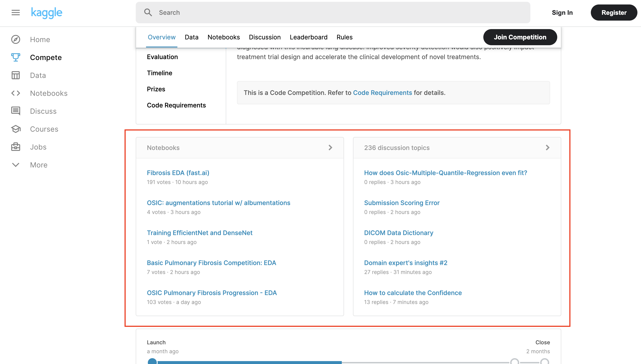Switch to the Rules tab
This screenshot has height=364, width=641.
(x=344, y=37)
